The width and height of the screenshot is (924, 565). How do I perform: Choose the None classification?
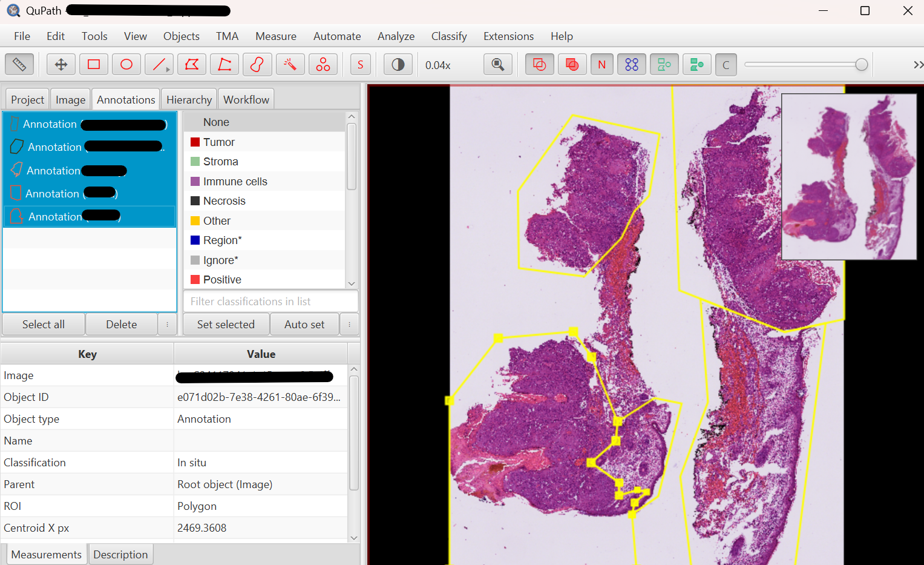[x=264, y=122]
